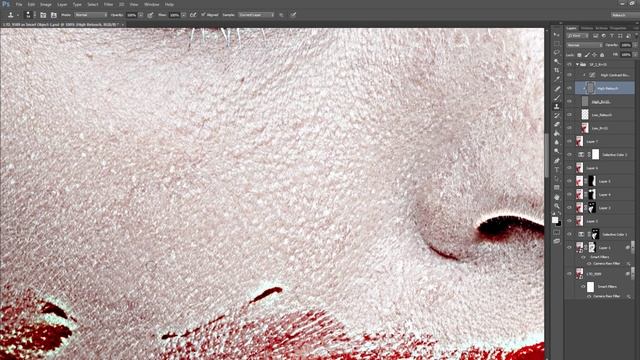Click the Layer 5 mask thumbnail

pos(592,181)
